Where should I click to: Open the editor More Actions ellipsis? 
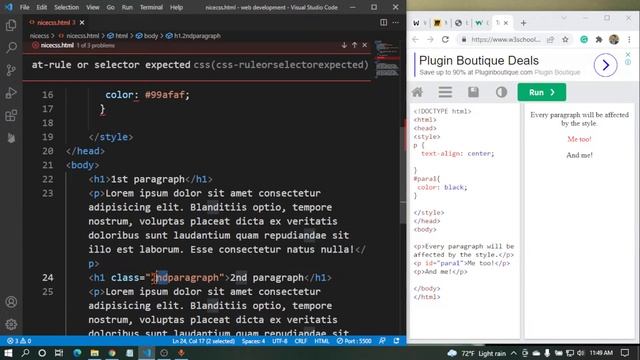pos(396,22)
